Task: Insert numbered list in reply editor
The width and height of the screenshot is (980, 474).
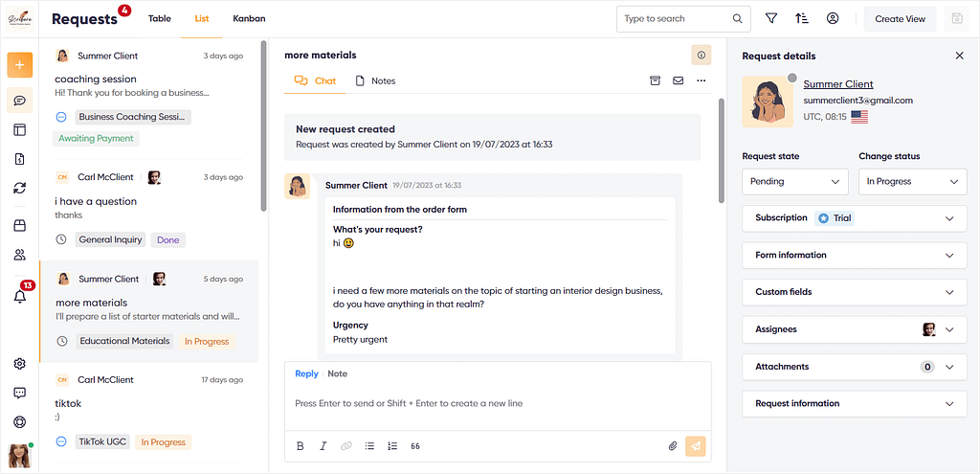Action: [392, 446]
